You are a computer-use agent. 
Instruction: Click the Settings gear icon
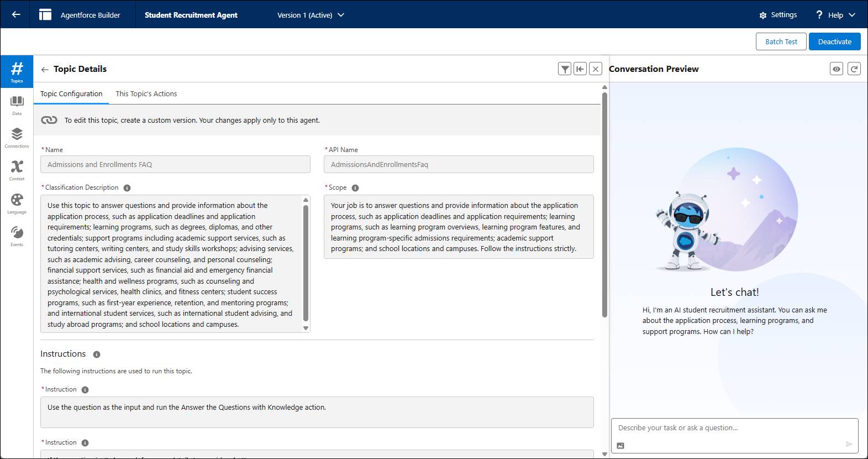coord(763,15)
